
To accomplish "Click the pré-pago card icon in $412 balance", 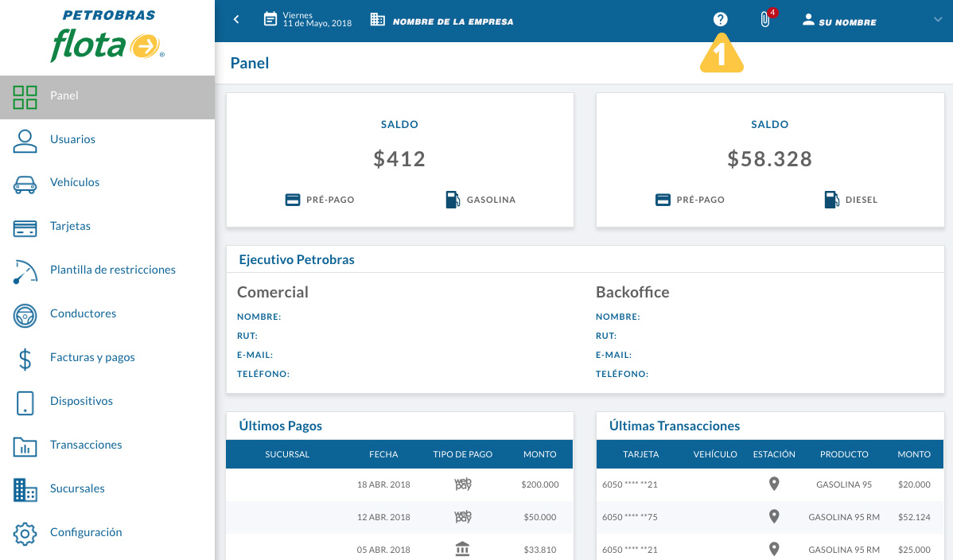I will tap(292, 200).
